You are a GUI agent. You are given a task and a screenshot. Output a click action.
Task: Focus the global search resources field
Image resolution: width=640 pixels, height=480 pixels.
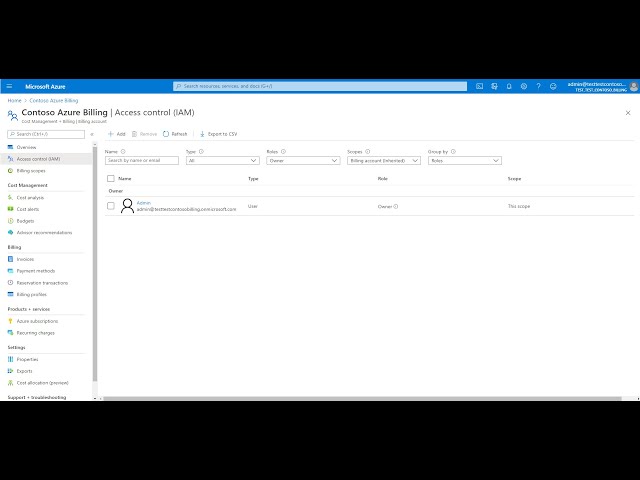coord(320,86)
